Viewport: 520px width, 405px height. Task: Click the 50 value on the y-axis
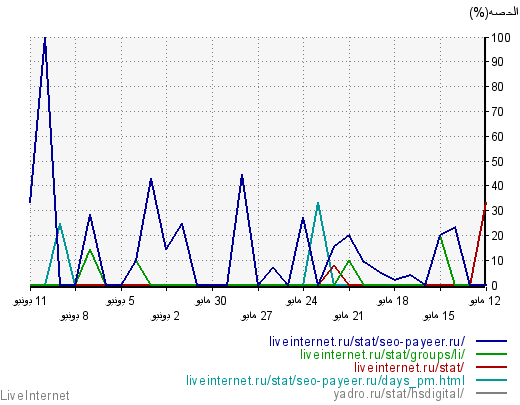point(497,162)
